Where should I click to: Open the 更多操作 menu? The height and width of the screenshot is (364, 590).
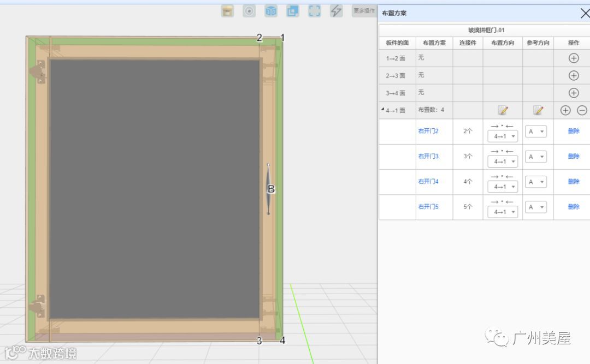(x=364, y=11)
